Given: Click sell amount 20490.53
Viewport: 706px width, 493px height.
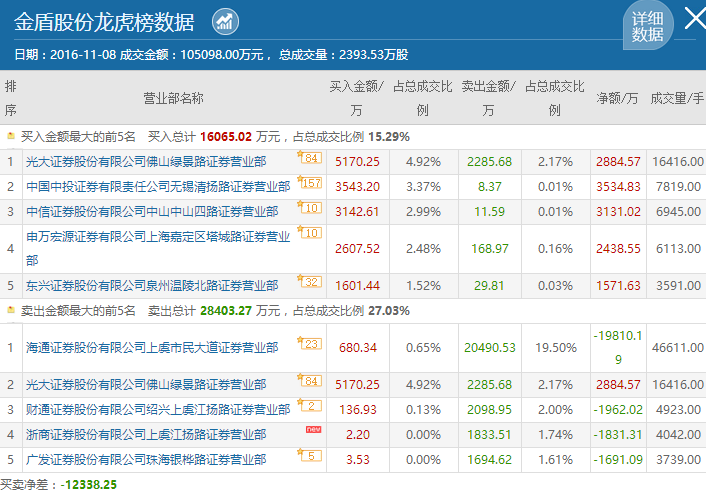Looking at the screenshot, I should 490,348.
